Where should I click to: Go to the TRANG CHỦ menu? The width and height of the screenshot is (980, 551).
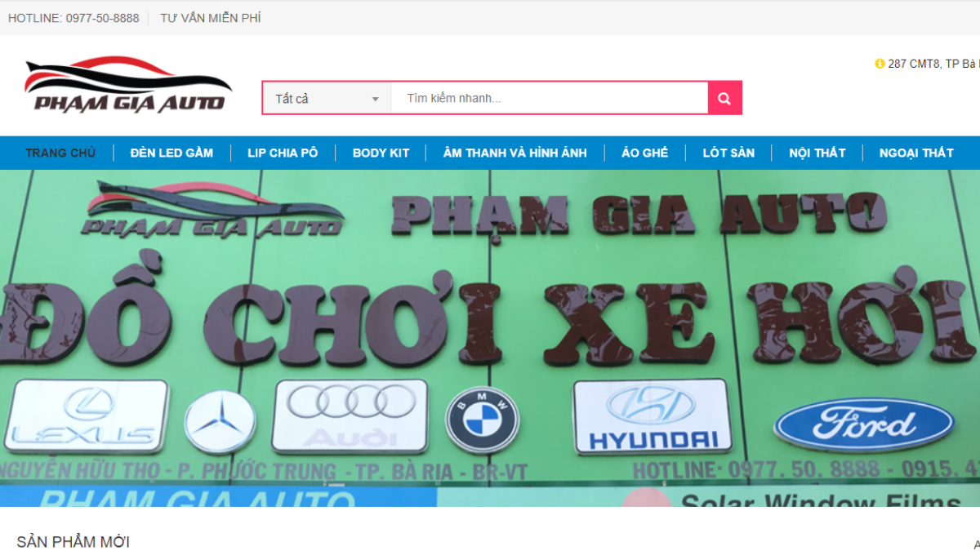60,153
